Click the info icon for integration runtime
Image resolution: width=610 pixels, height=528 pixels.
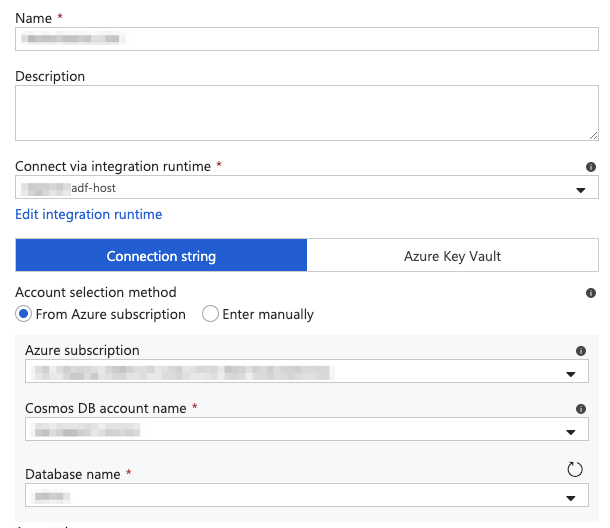[x=590, y=167]
